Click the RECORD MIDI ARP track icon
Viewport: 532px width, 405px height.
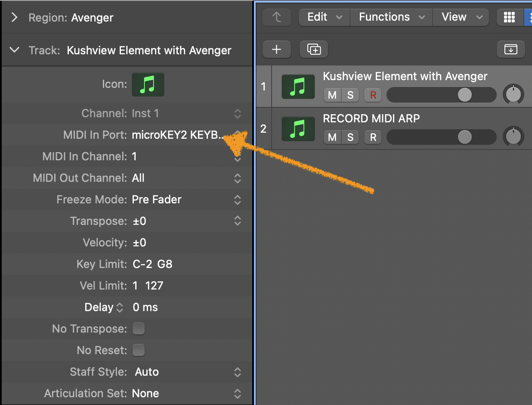tap(298, 129)
